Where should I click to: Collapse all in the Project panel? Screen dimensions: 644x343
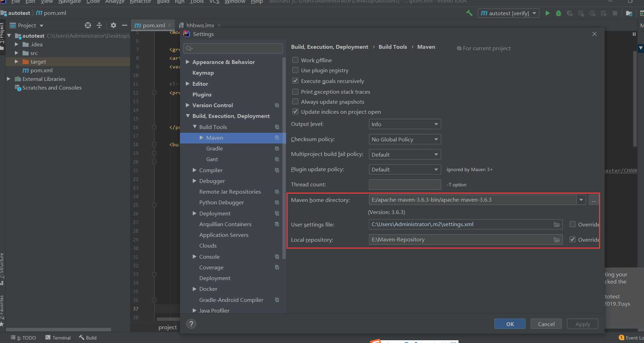click(99, 25)
